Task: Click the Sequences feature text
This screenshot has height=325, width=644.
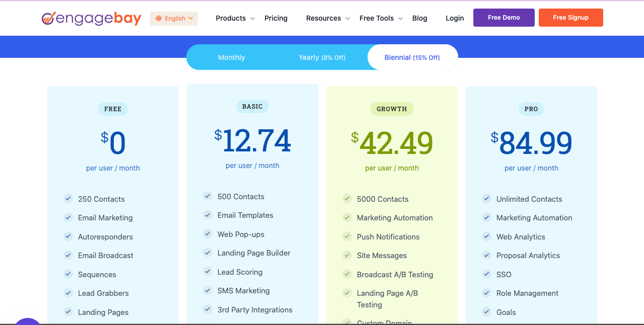Action: [97, 275]
